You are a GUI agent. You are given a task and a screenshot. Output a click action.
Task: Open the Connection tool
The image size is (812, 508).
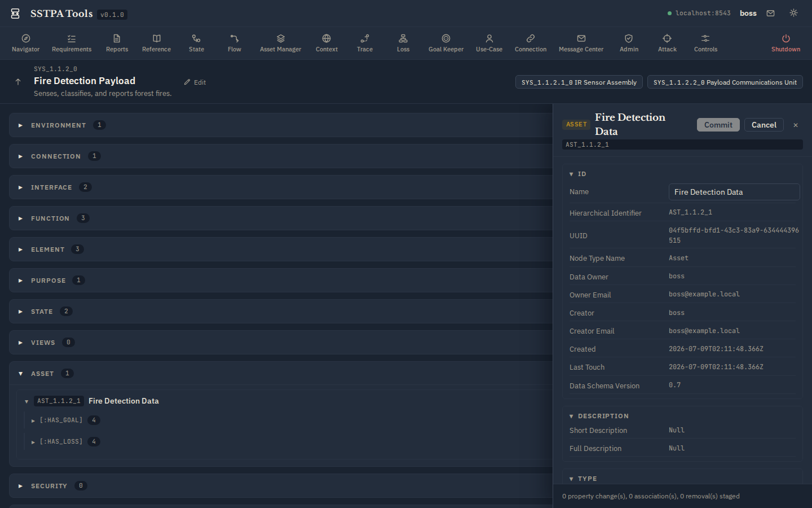click(531, 43)
